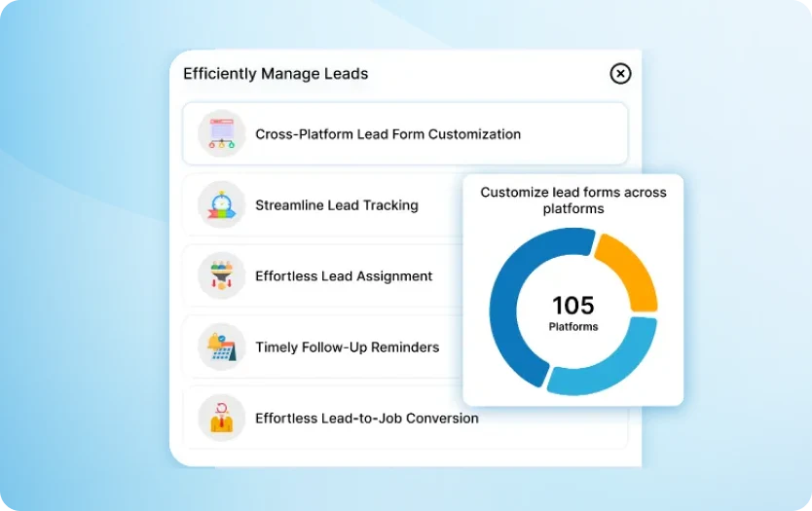Click the Cross-Platform Lead Form Customization icon
The image size is (812, 511).
point(222,133)
